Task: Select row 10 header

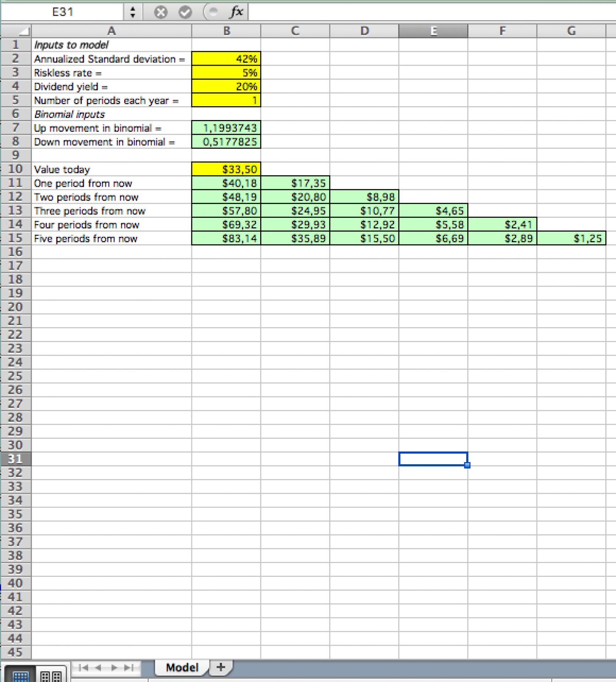Action: click(16, 169)
